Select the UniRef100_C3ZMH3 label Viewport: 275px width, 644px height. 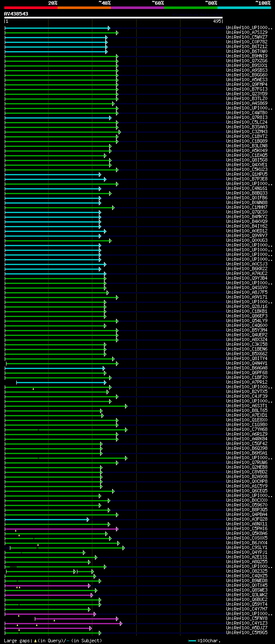247,131
